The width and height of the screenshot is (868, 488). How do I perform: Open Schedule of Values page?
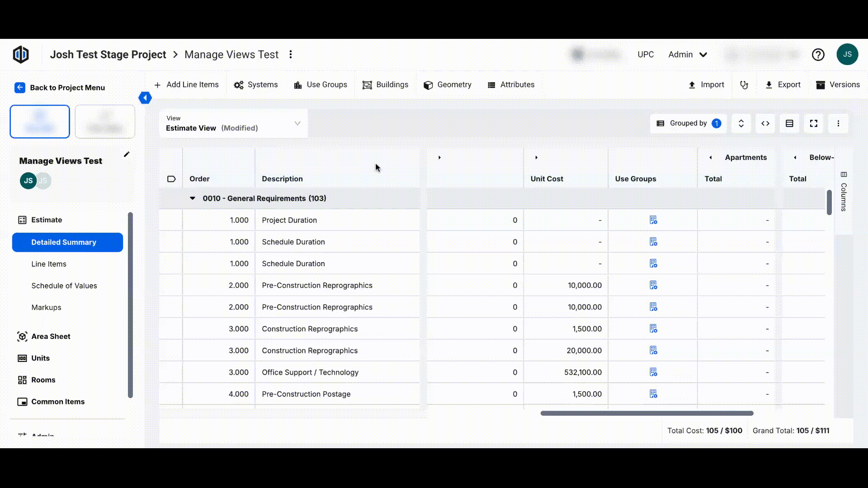click(x=64, y=286)
